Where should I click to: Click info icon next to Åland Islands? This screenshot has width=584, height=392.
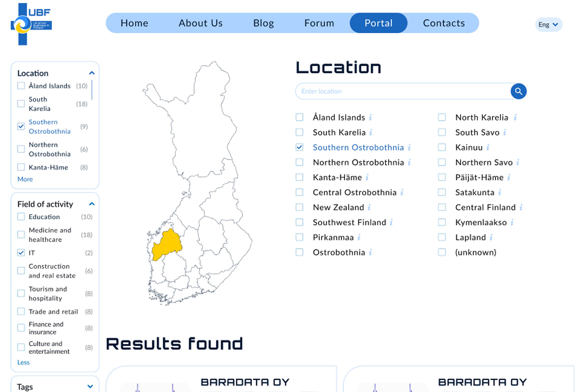370,117
